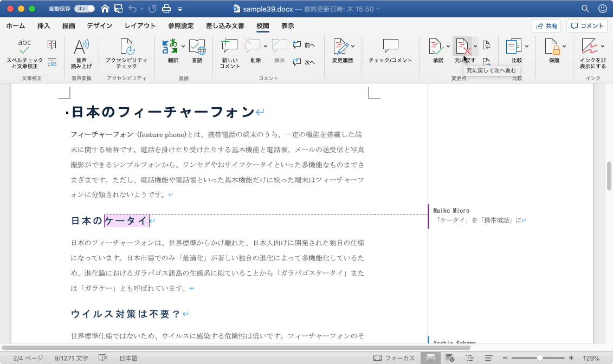The height and width of the screenshot is (364, 613).
Task: Switch to the 挿入 (Insert) tab
Action: [44, 25]
